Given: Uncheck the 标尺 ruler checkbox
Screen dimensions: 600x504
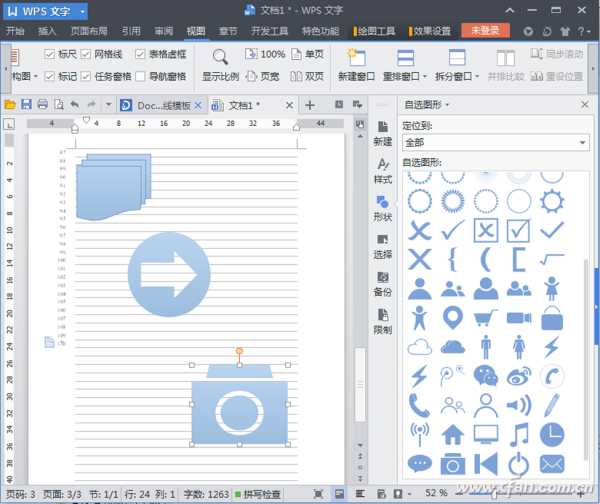Looking at the screenshot, I should [50, 54].
